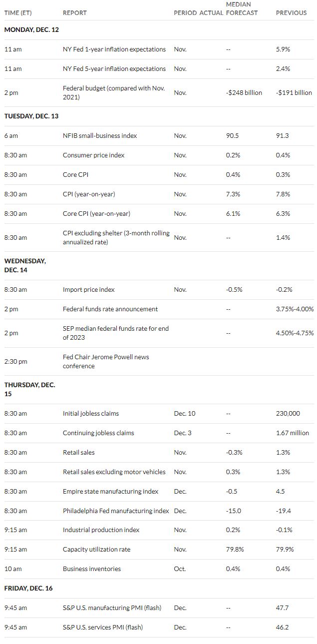Image resolution: width=317 pixels, height=644 pixels.
Task: Click the Initial jobless claims report
Action: [92, 414]
